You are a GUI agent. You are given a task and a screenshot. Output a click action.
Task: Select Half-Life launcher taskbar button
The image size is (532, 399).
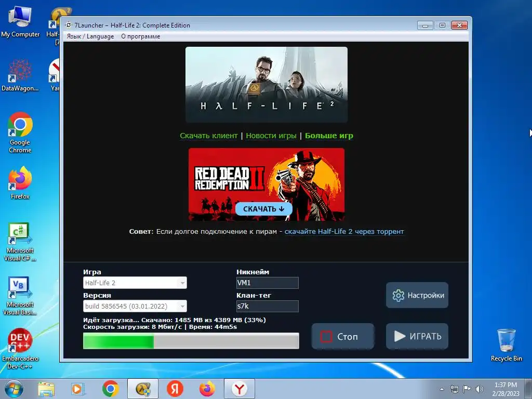(143, 389)
